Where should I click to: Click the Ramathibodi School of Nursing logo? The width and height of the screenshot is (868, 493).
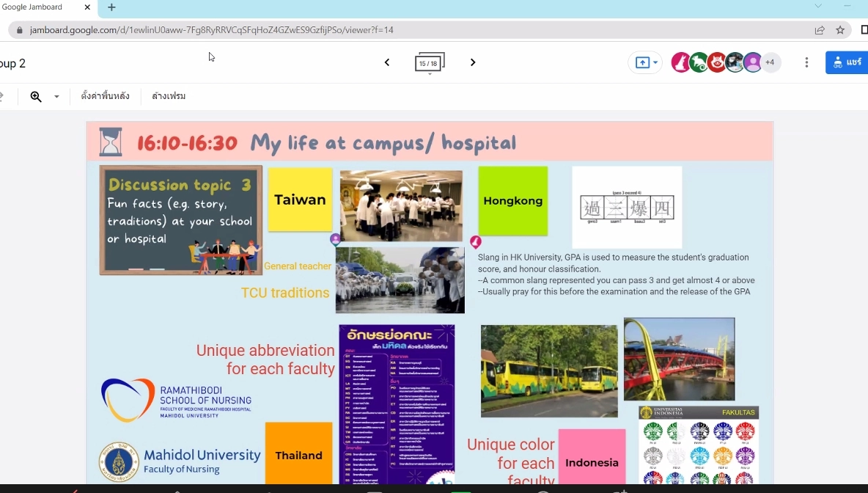tap(177, 401)
